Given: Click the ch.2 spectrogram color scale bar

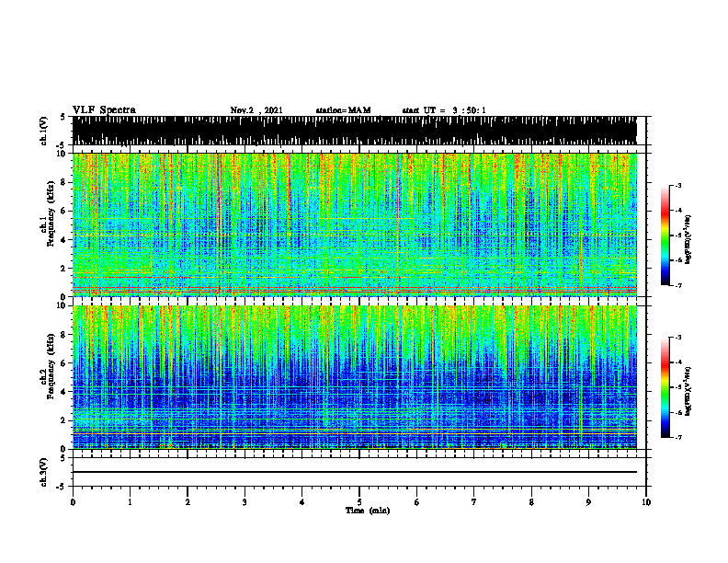Looking at the screenshot, I should click(665, 387).
